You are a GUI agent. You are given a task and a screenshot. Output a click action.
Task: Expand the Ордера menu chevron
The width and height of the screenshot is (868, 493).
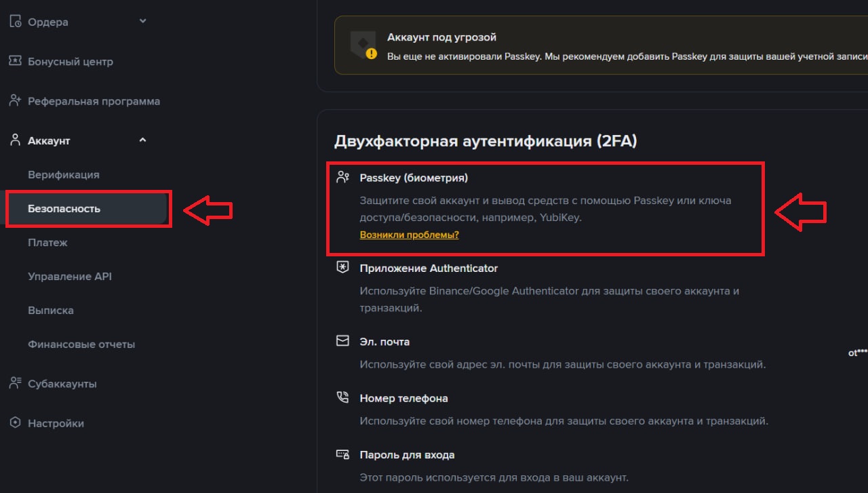tap(142, 21)
